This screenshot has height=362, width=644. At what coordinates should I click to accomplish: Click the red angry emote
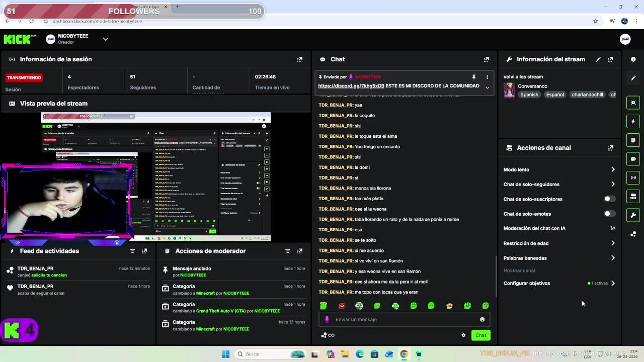click(342, 306)
